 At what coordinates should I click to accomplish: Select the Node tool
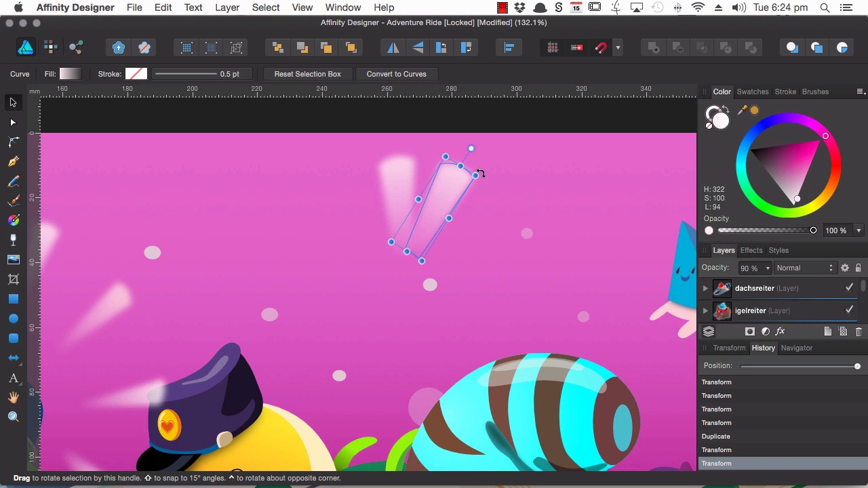click(x=13, y=123)
